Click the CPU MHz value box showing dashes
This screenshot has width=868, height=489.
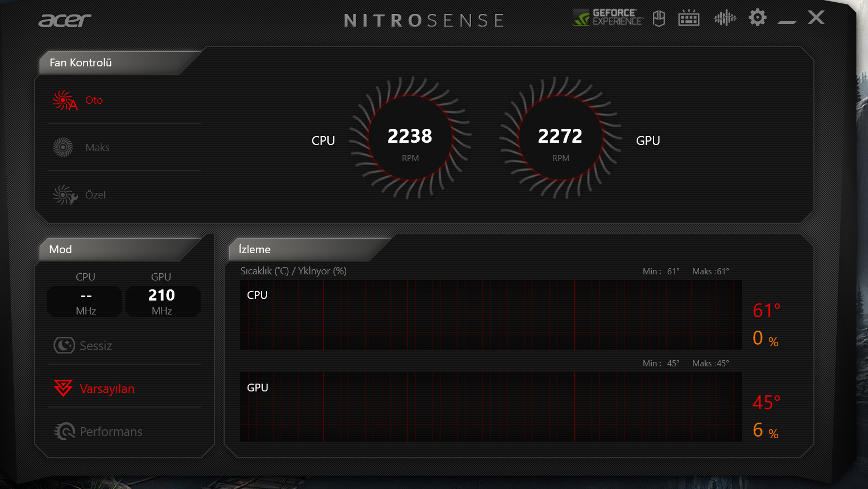click(85, 301)
